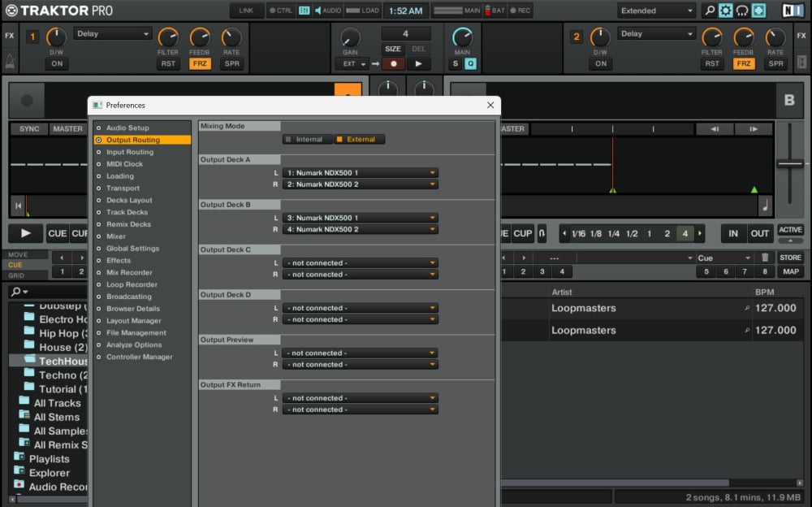Open the Mixer preferences page
Image resolution: width=812 pixels, height=507 pixels.
(x=116, y=236)
